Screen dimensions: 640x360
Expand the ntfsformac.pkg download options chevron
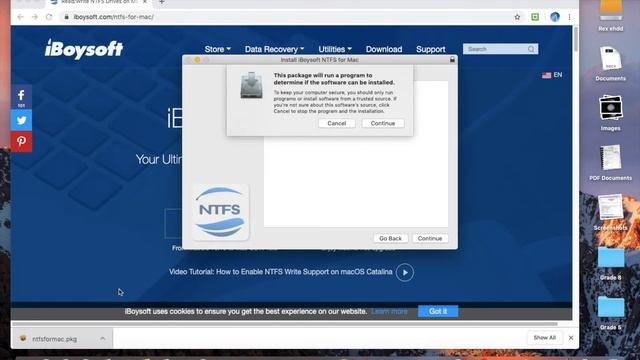[102, 338]
